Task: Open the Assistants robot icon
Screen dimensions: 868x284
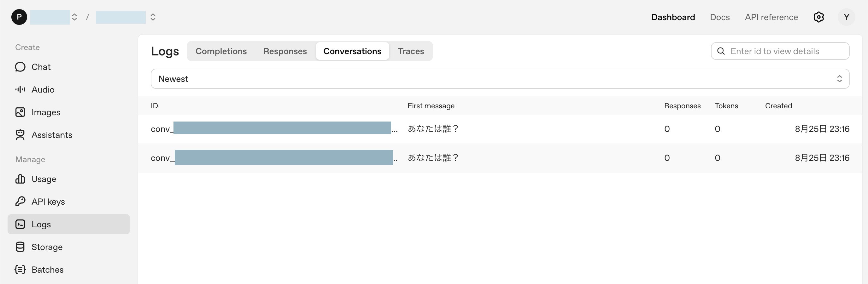Action: point(20,134)
